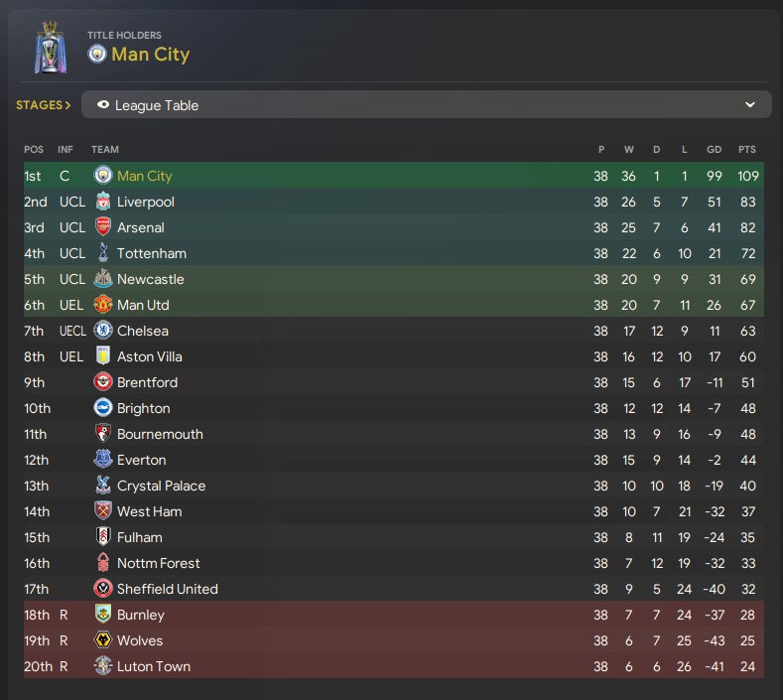The height and width of the screenshot is (700, 783).
Task: Open the League Table dropdown chevron
Action: pos(750,105)
